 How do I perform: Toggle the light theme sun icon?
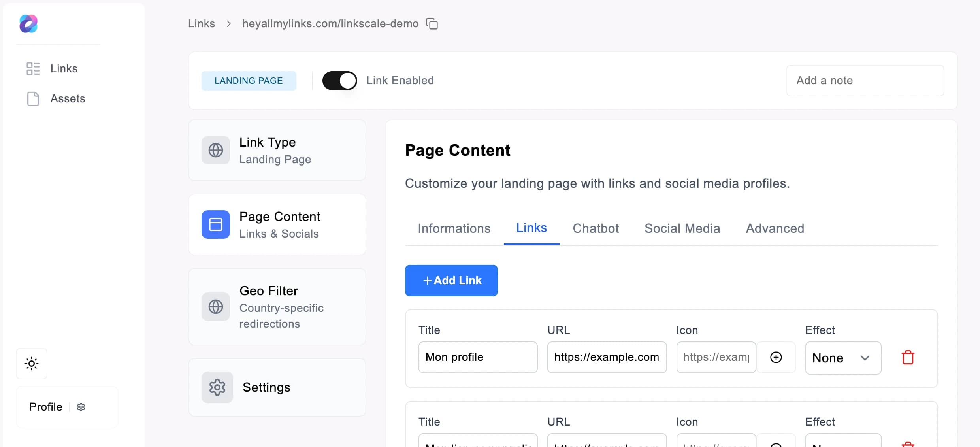tap(31, 363)
